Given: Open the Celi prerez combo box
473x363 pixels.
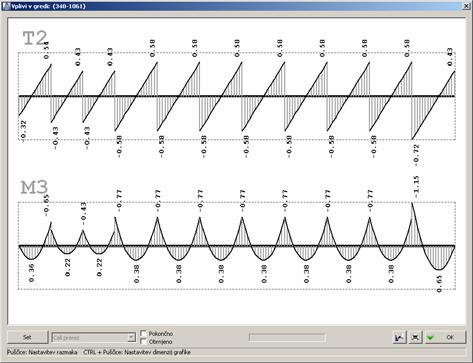Looking at the screenshot, I should (x=94, y=338).
